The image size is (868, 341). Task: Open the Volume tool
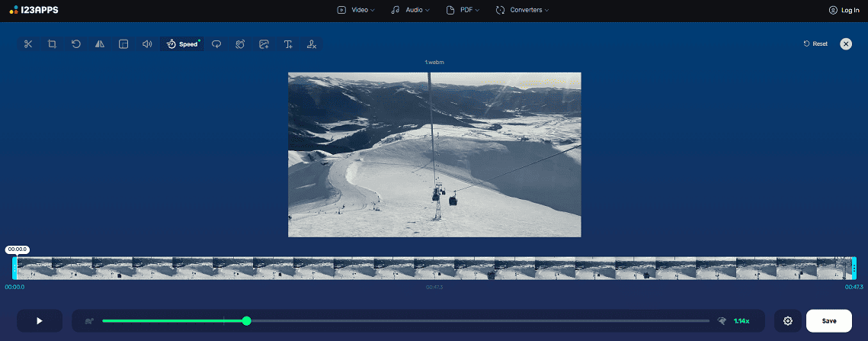pos(147,44)
